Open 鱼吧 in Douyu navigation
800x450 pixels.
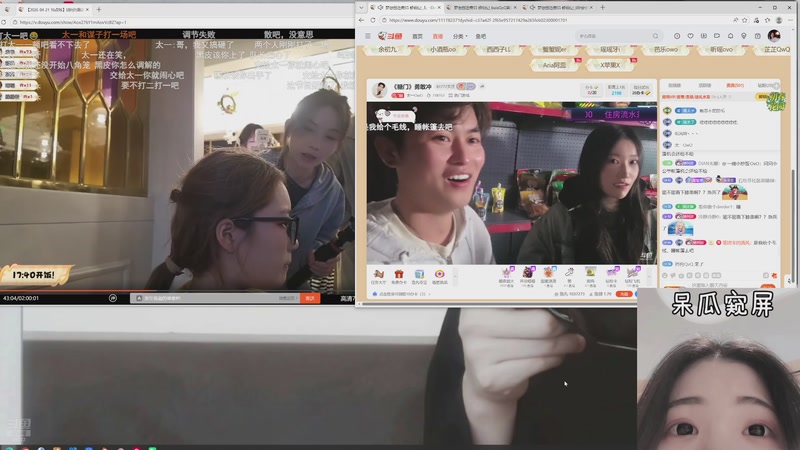pyautogui.click(x=481, y=36)
